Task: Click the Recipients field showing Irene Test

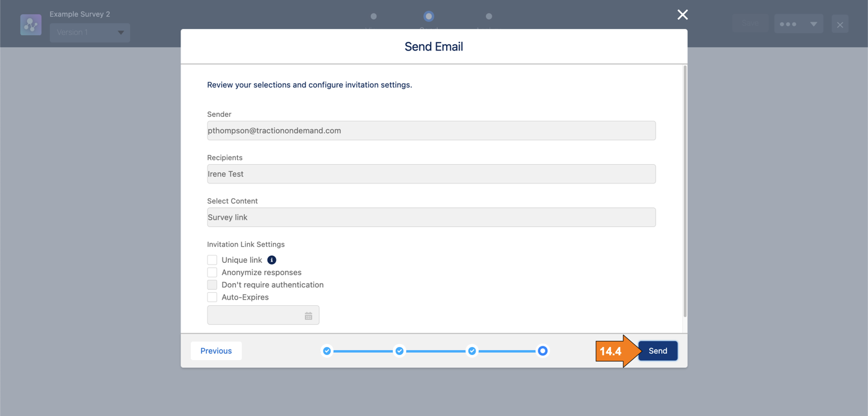Action: 431,174
